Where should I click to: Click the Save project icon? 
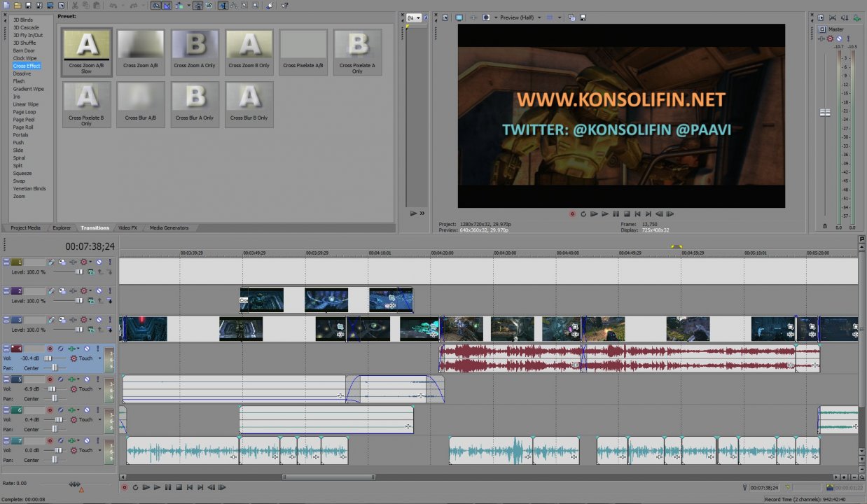click(28, 6)
